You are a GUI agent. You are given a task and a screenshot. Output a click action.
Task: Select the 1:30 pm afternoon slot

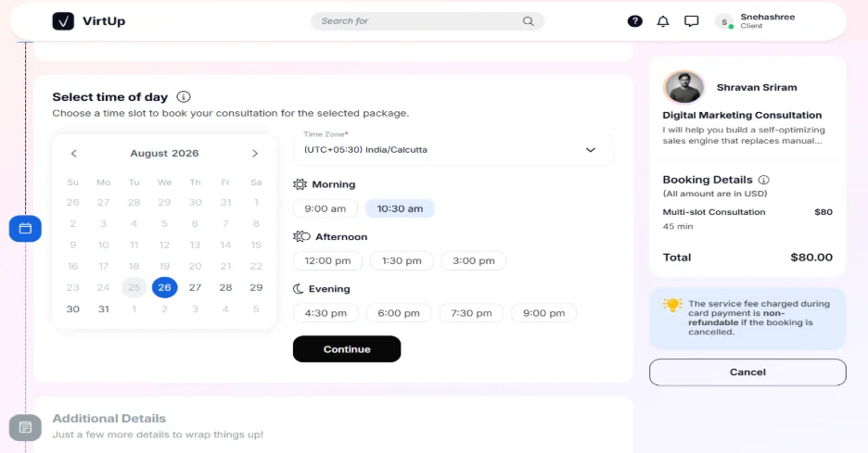pyautogui.click(x=402, y=260)
